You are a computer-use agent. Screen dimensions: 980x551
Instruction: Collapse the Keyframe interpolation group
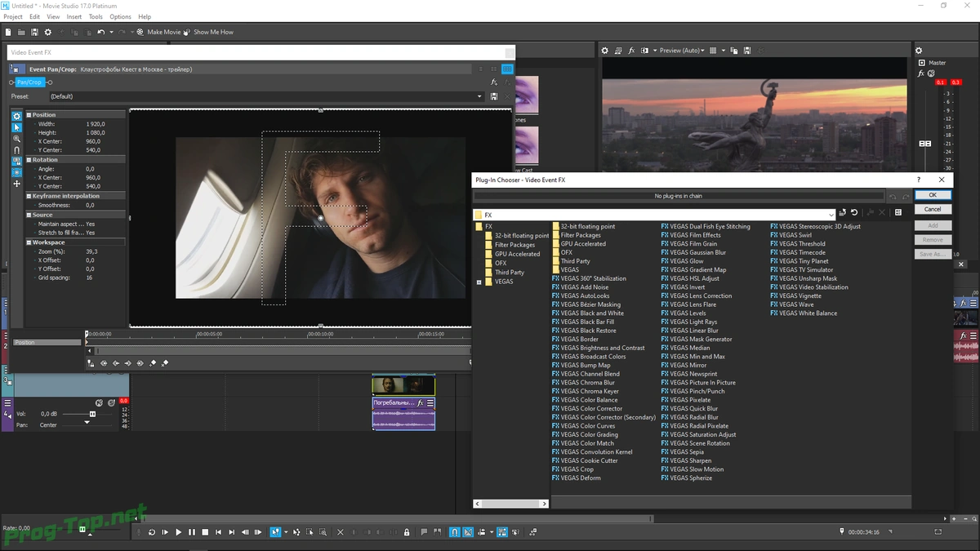(29, 196)
